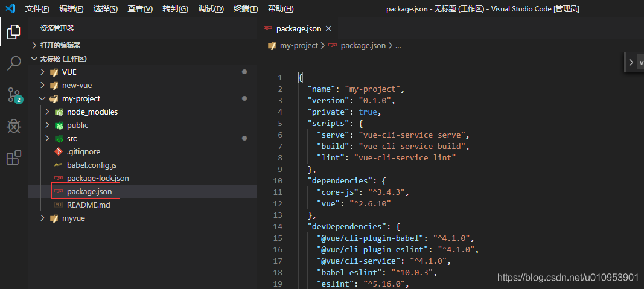Open README.md in the explorer
Screen dimensions: 644x289
pyautogui.click(x=88, y=205)
